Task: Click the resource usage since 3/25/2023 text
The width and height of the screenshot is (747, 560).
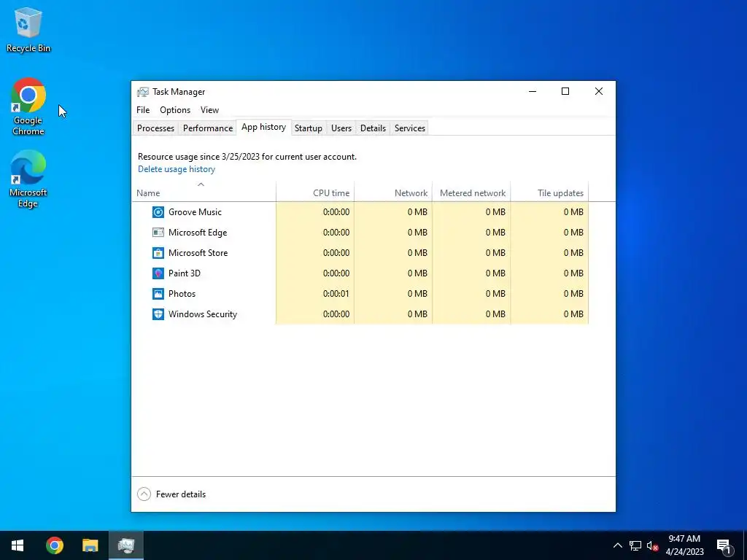Action: pos(247,157)
